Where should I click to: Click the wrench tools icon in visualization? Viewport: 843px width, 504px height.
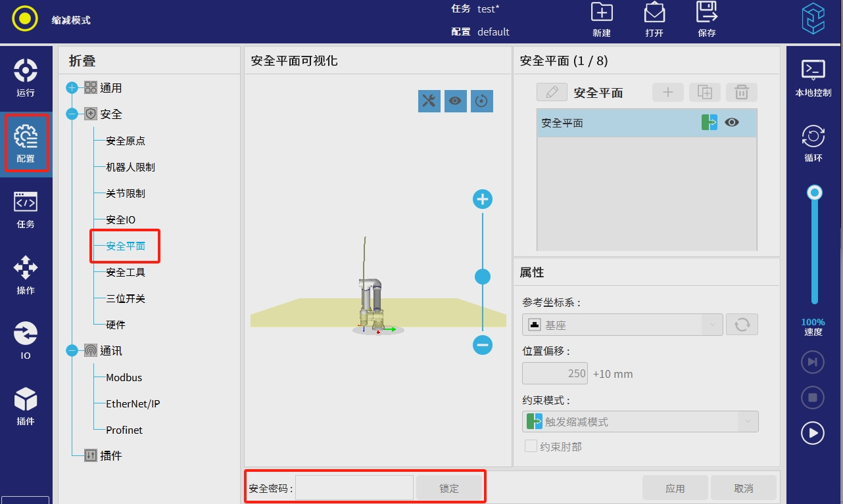click(429, 101)
